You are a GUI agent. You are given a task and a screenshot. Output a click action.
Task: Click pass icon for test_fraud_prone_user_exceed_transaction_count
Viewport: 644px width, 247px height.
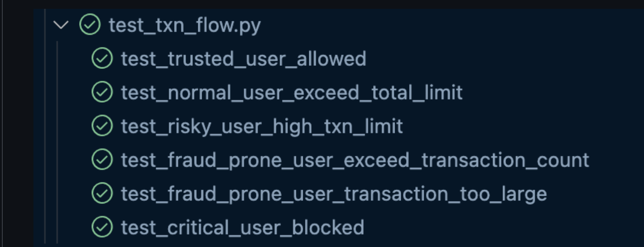pos(102,160)
